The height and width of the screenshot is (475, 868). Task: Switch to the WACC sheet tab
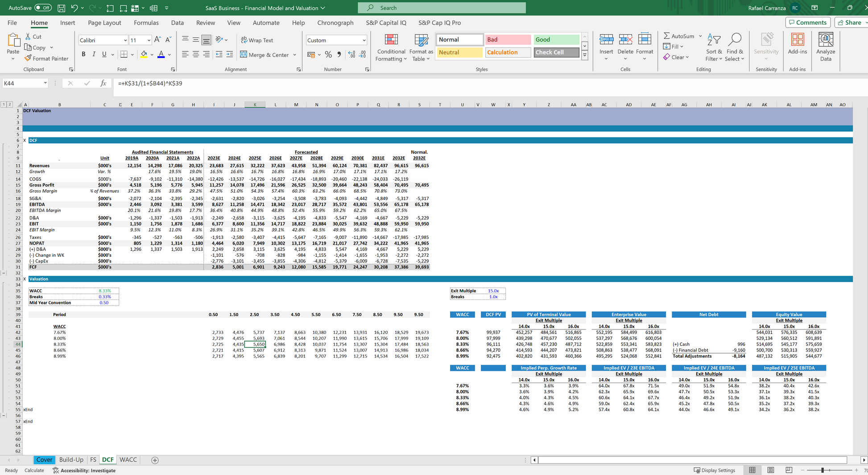tap(128, 459)
